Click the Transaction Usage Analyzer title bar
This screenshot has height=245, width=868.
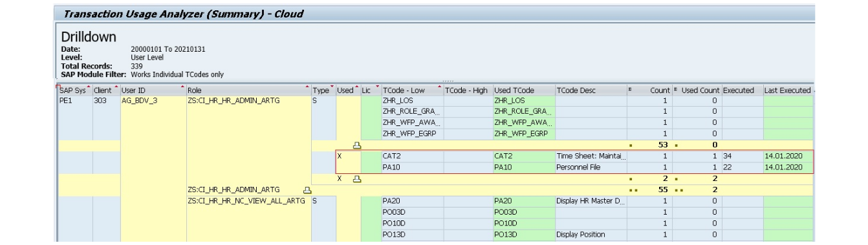(x=435, y=14)
